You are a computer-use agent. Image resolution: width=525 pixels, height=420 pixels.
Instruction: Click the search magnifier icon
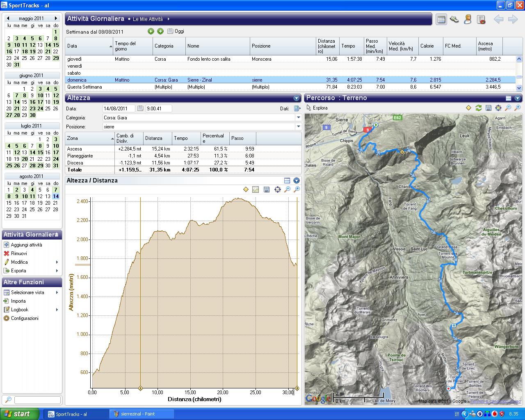coord(8,400)
